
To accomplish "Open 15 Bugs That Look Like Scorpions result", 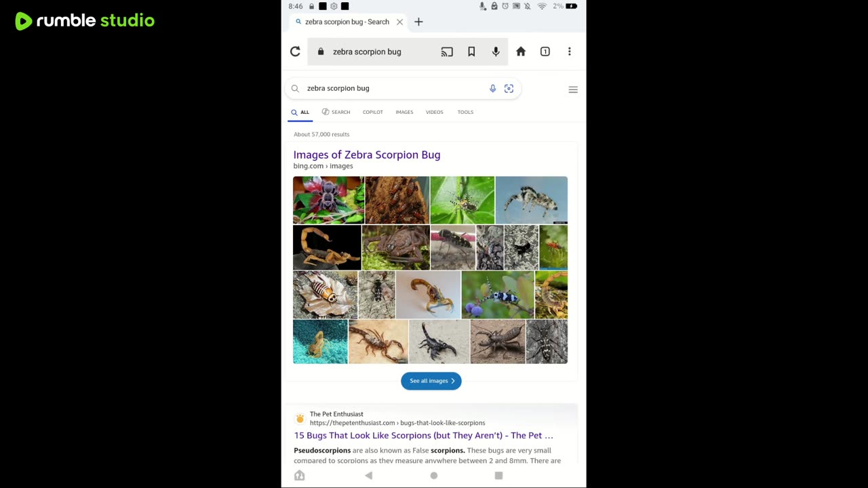I will coord(424,435).
